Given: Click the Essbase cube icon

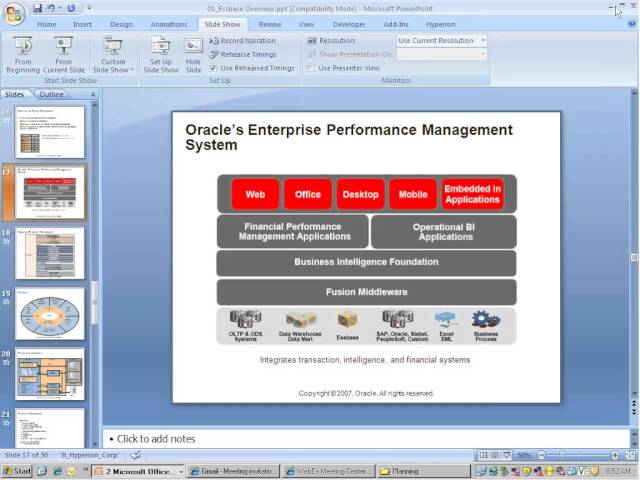Looking at the screenshot, I should point(347,320).
